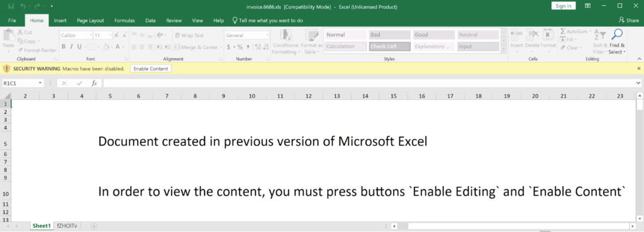Viewport: 644px width, 232px height.
Task: Select Align Left icon
Action: 133,47
